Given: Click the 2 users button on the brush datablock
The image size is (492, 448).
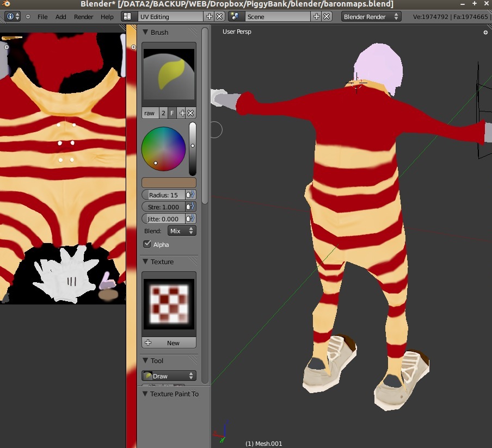Looking at the screenshot, I should (163, 113).
